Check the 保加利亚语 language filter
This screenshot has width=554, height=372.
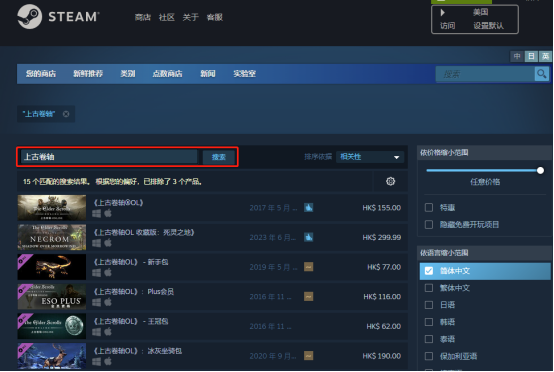(429, 356)
